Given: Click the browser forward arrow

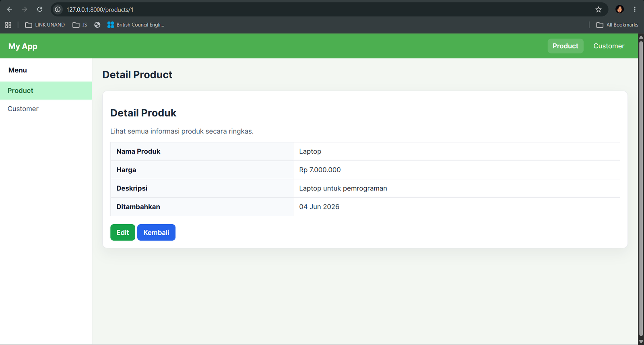Looking at the screenshot, I should (25, 9).
